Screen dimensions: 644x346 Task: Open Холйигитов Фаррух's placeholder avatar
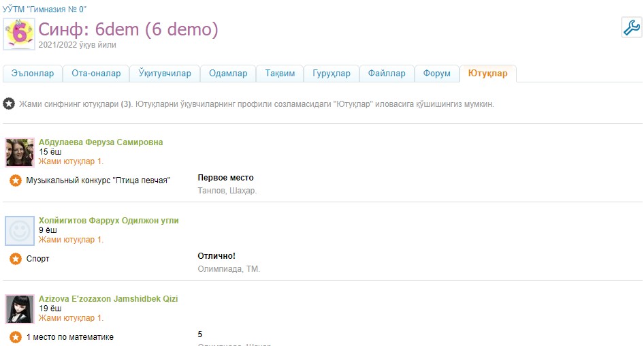[x=20, y=231]
